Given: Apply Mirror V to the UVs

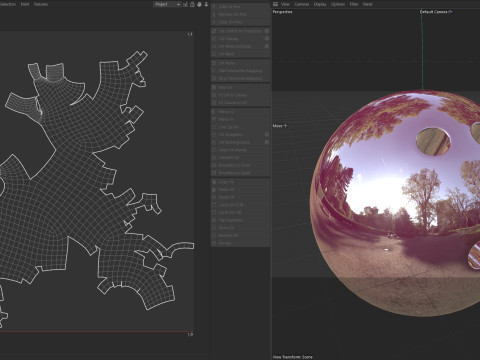Looking at the screenshot, I should click(240, 119).
